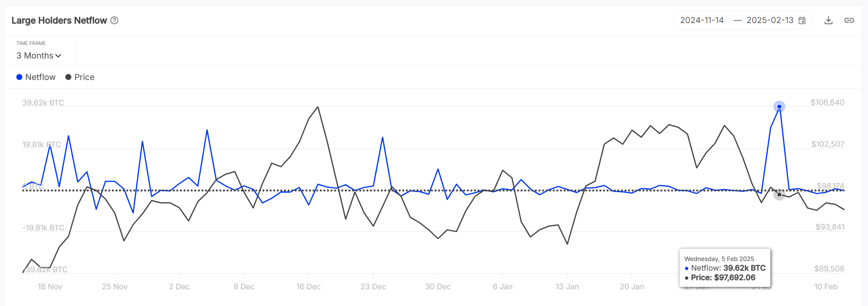Toggle the Netflow series in legend
Viewport: 868px width, 306px height.
(x=40, y=77)
